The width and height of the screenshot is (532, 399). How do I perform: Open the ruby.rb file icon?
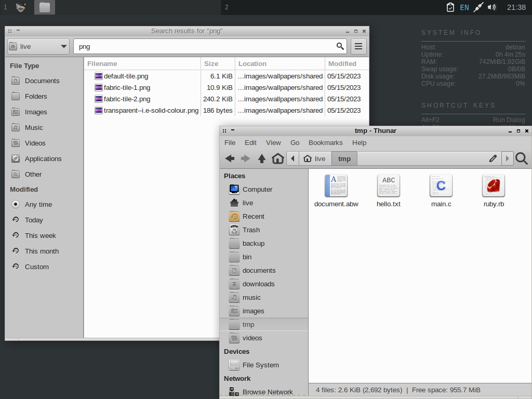(494, 186)
